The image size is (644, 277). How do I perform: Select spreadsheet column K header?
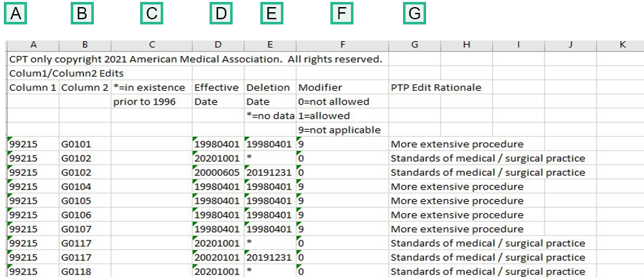pos(622,45)
